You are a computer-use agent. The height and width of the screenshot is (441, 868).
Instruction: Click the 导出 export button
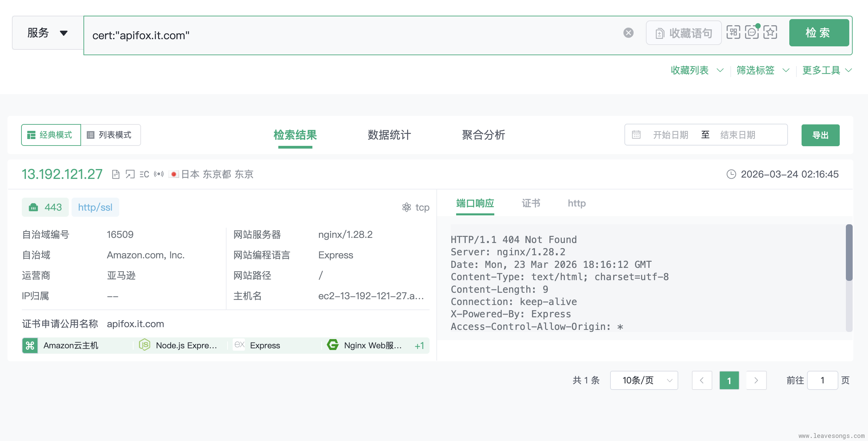pos(820,135)
